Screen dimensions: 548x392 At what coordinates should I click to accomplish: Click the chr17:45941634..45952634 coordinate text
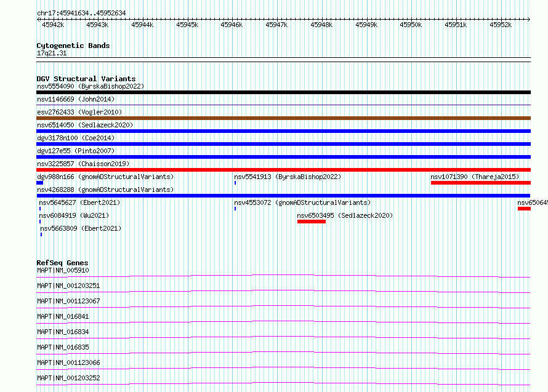coord(81,13)
